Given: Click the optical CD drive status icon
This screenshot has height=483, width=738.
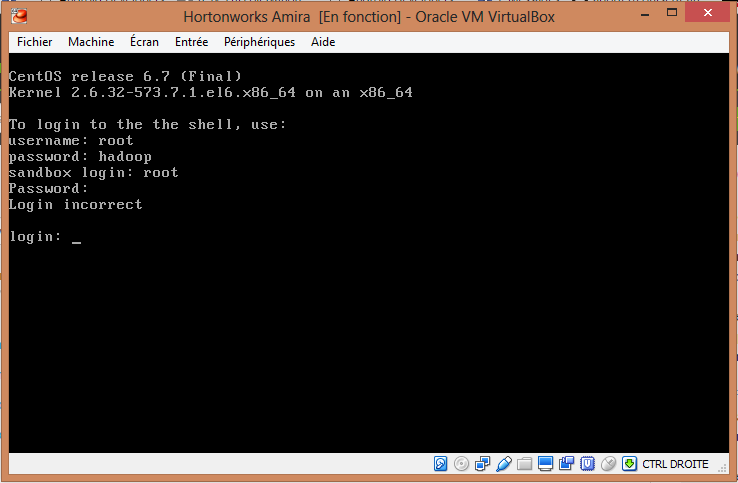Looking at the screenshot, I should [x=461, y=464].
